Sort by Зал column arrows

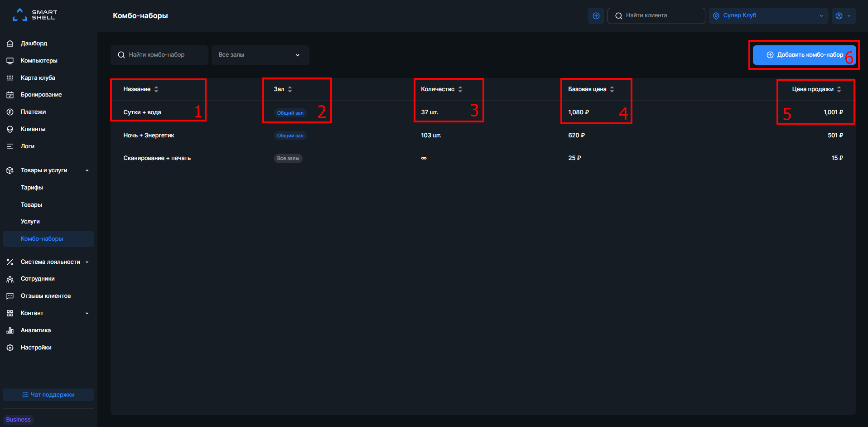[290, 89]
